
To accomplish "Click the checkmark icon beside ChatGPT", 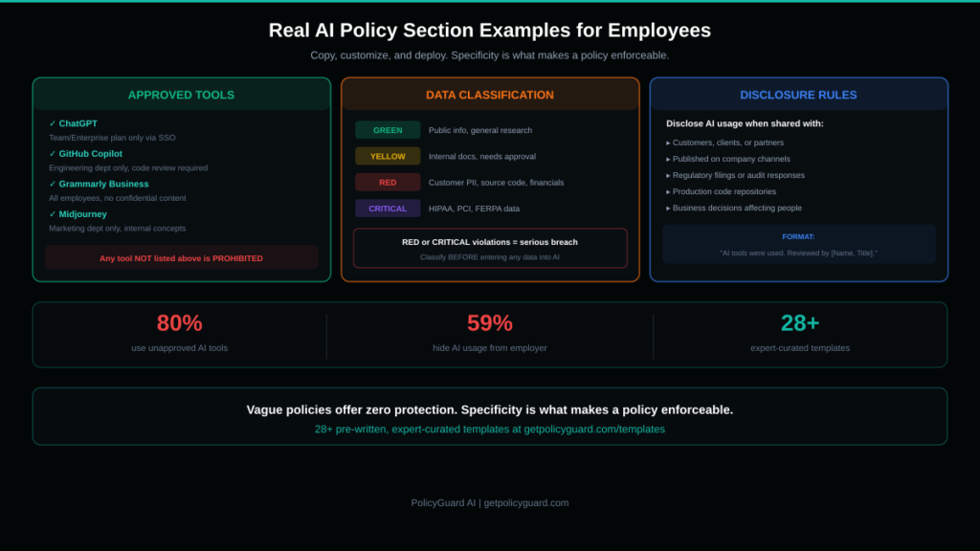I will [x=51, y=123].
